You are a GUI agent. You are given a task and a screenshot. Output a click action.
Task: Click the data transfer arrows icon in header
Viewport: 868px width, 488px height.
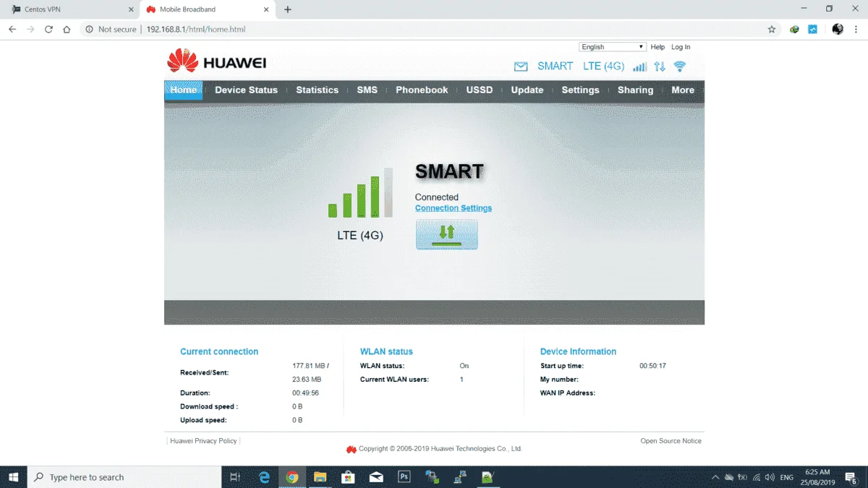pos(660,67)
